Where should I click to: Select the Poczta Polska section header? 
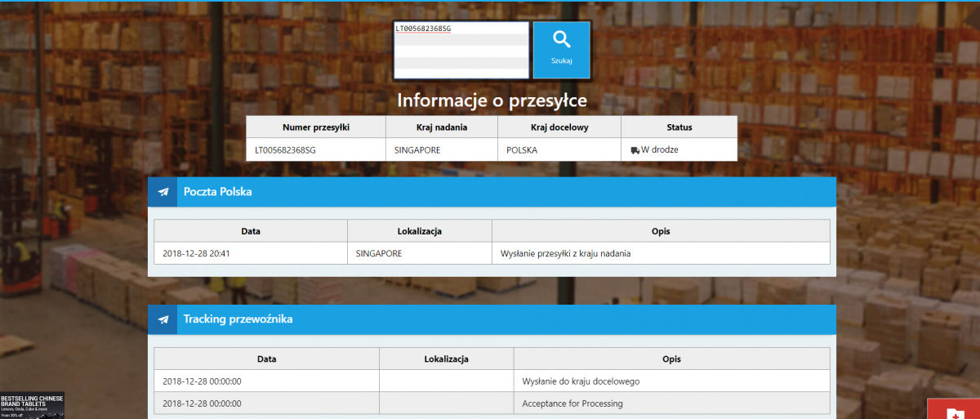tap(492, 192)
